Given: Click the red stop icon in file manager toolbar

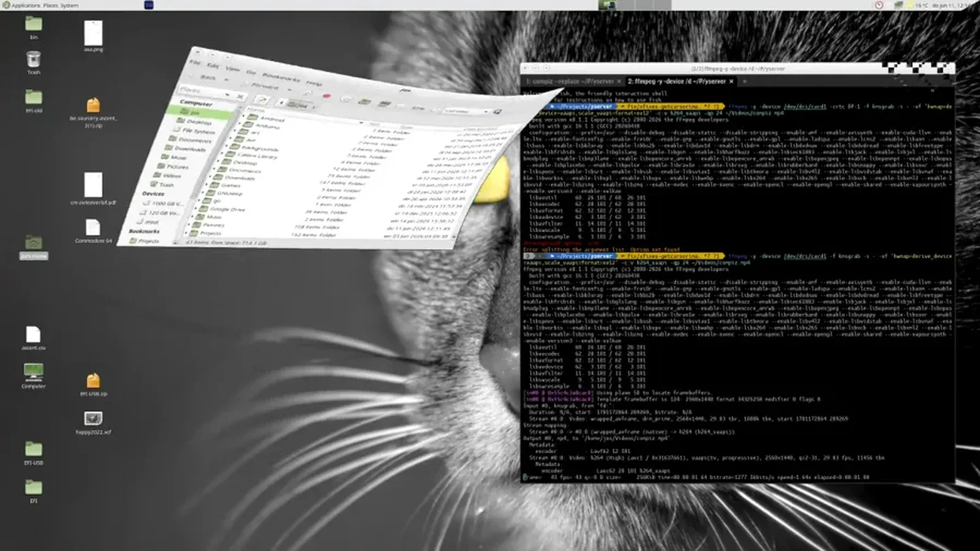Looking at the screenshot, I should (327, 96).
